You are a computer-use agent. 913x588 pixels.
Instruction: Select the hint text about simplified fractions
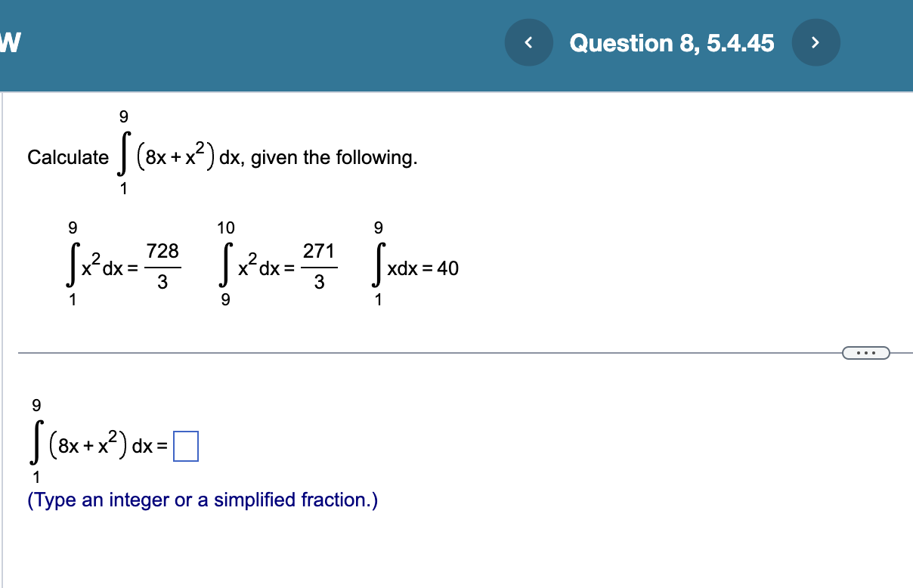200,500
